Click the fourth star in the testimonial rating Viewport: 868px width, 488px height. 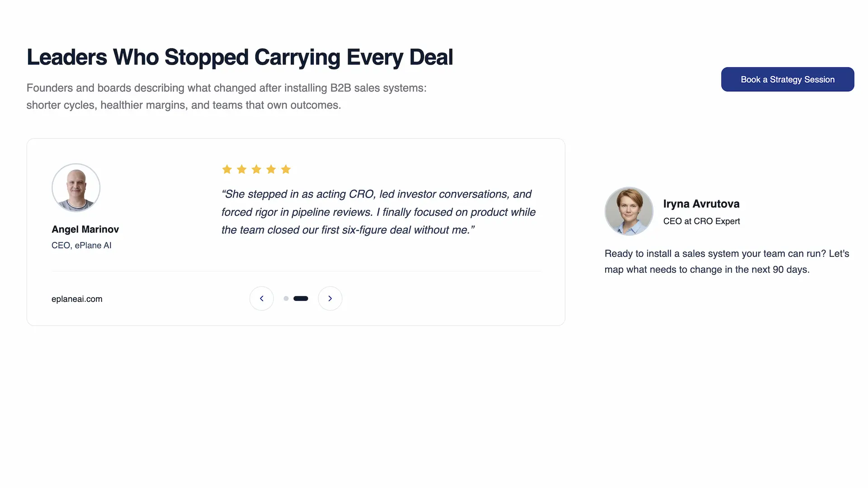tap(271, 169)
